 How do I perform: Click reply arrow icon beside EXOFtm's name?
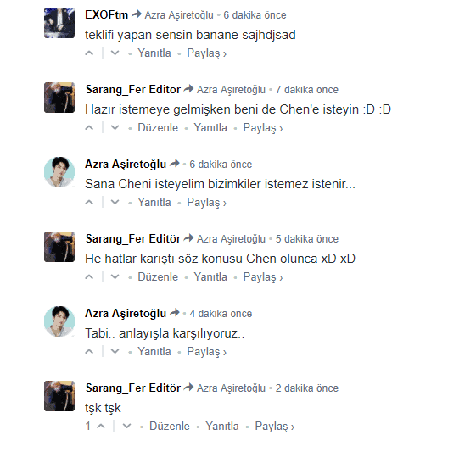click(x=137, y=14)
